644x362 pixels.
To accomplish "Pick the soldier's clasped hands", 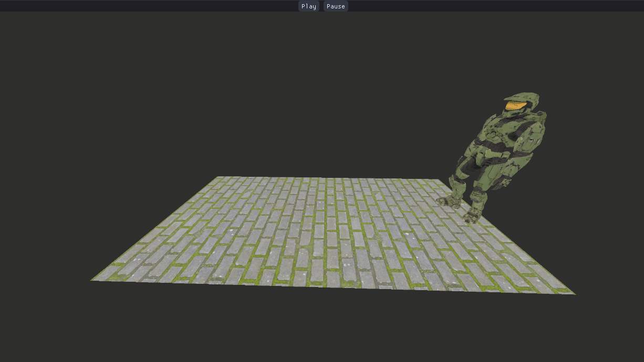I will tap(492, 154).
